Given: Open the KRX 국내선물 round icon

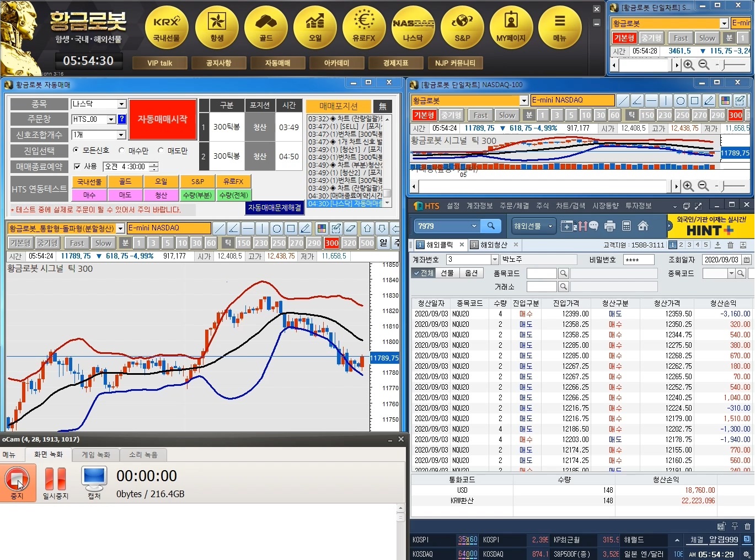Looking at the screenshot, I should point(167,28).
